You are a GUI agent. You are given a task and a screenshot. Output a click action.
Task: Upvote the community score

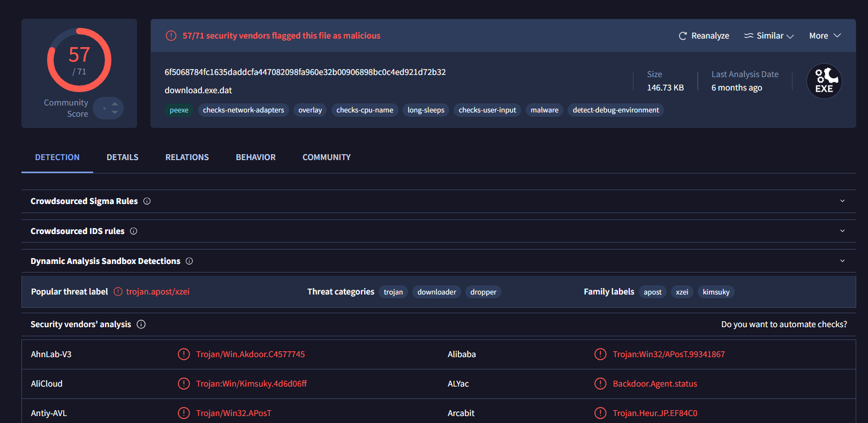(x=115, y=104)
